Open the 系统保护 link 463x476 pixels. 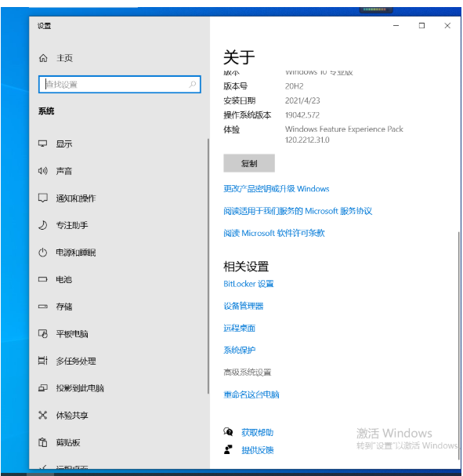click(239, 351)
